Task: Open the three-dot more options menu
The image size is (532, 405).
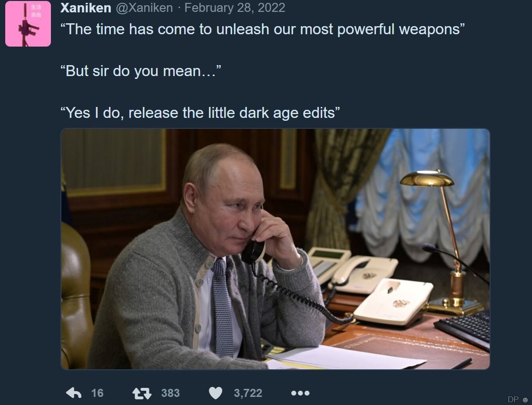Action: click(300, 393)
